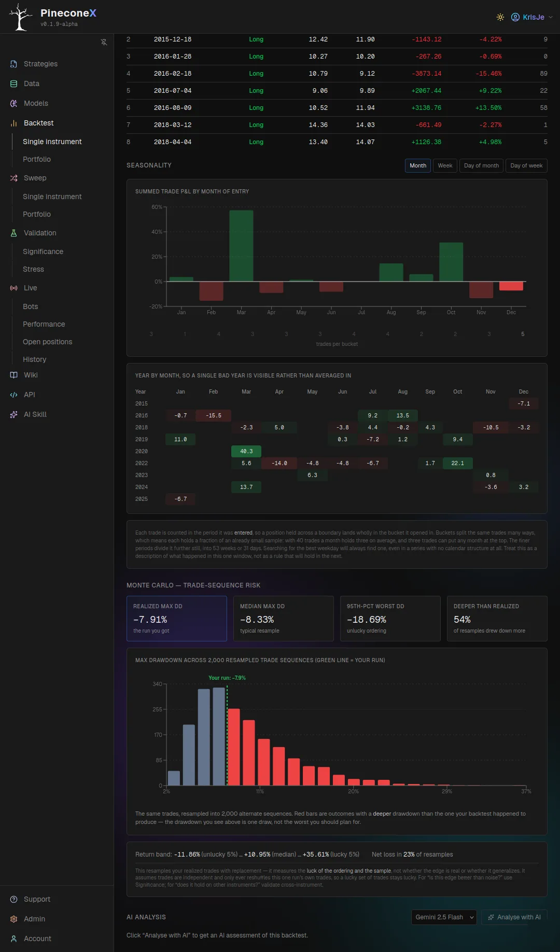
Task: Open the AI Skill sparkle icon
Action: 14,414
